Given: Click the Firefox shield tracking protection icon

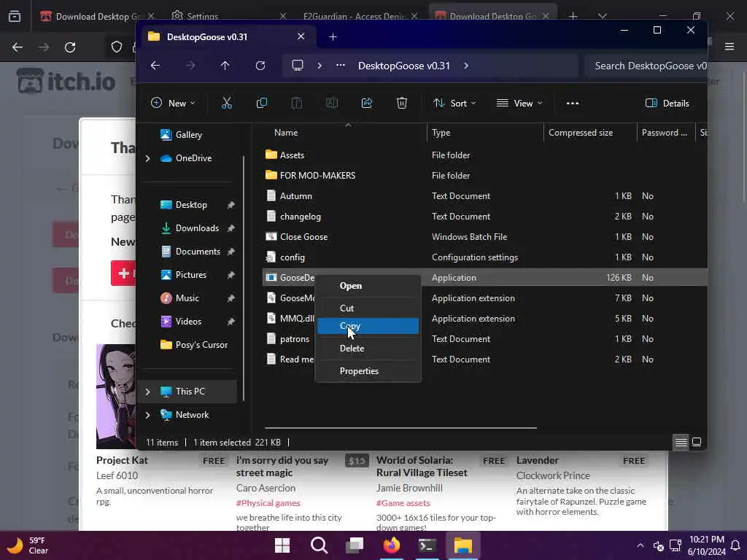Looking at the screenshot, I should (117, 47).
